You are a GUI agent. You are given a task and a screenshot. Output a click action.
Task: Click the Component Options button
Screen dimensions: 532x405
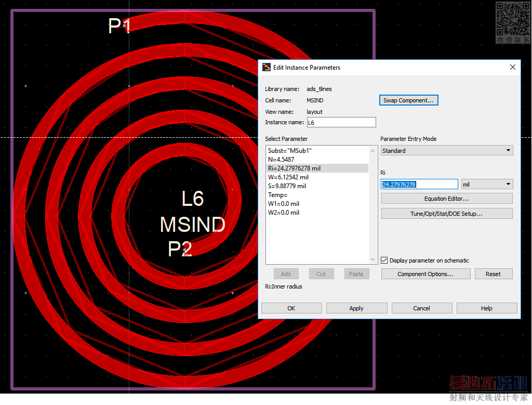click(x=426, y=274)
